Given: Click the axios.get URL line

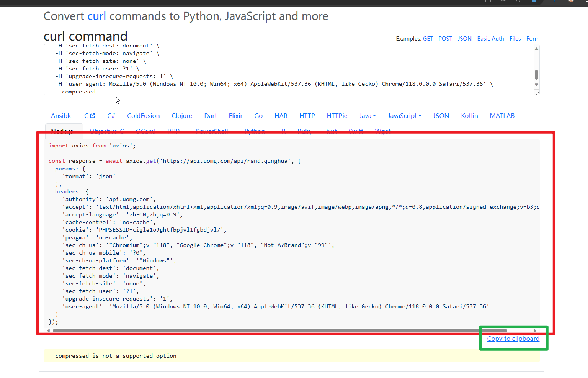Looking at the screenshot, I should 175,161.
